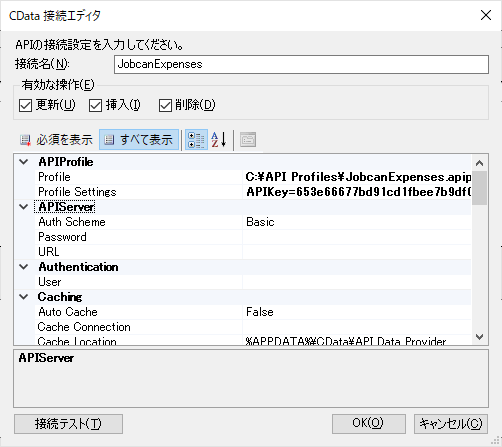Sort properties alphabetically with the A-Z icon

tap(219, 140)
